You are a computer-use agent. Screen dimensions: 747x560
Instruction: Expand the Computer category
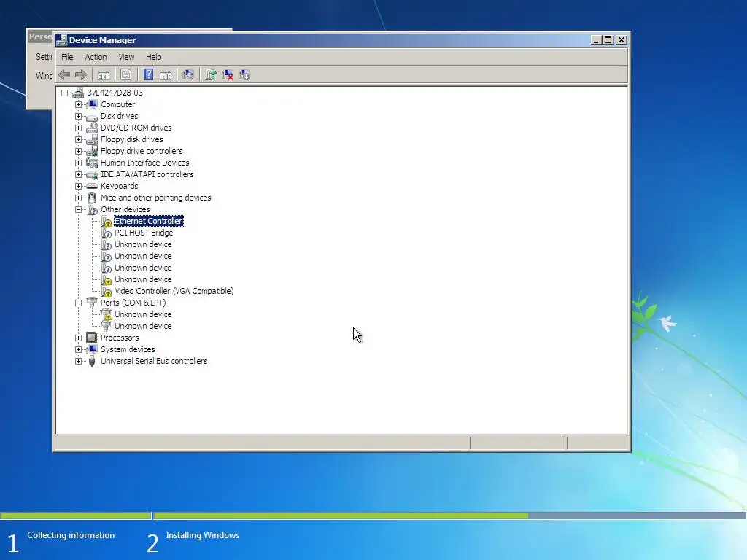coord(79,104)
